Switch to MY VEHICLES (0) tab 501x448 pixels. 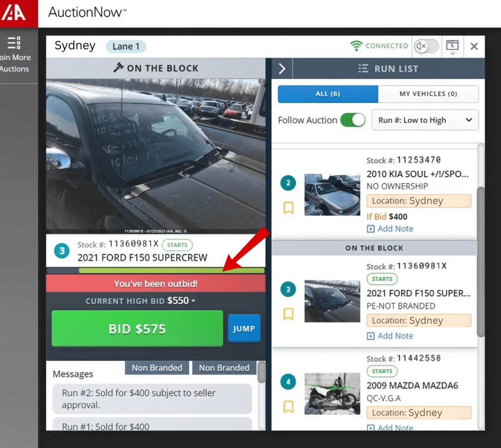pos(428,94)
